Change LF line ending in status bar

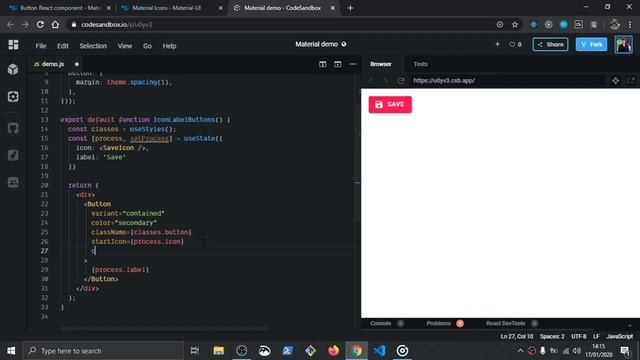(x=596, y=336)
